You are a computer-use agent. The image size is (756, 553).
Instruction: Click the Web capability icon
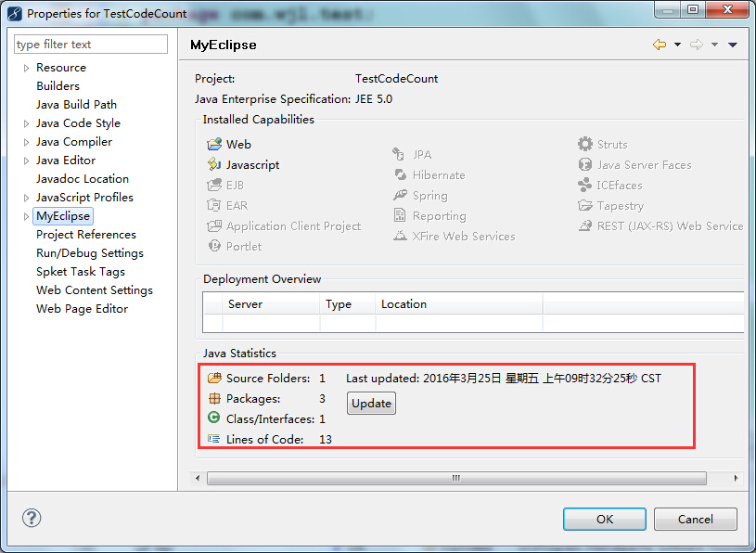point(214,144)
